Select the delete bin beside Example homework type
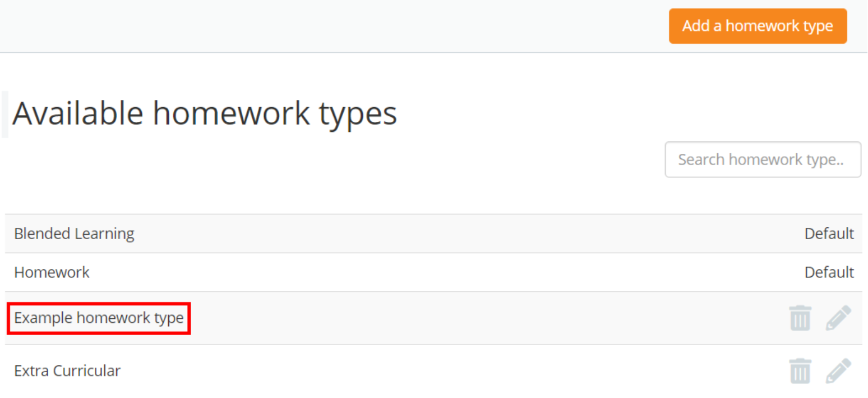 pos(800,318)
